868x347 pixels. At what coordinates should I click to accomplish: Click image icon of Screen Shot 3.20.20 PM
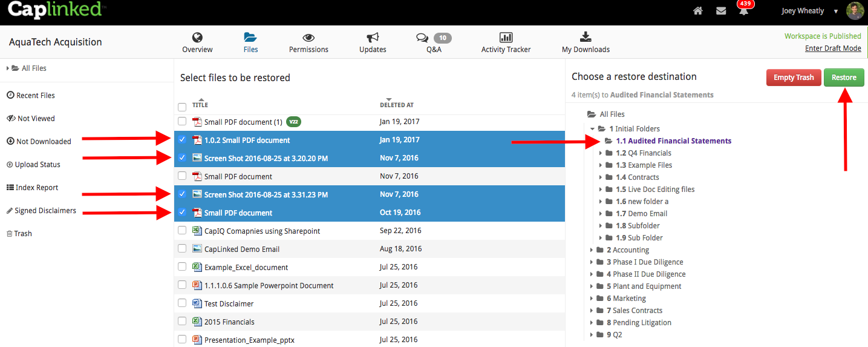tap(197, 158)
